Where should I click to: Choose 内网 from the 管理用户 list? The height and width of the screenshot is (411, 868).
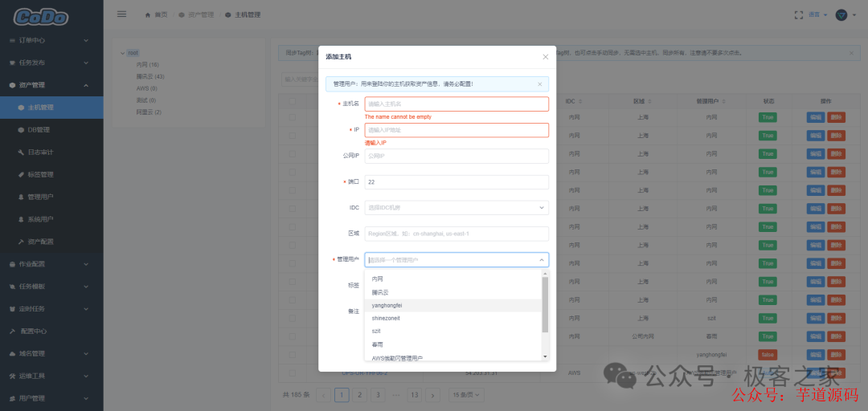(x=452, y=279)
